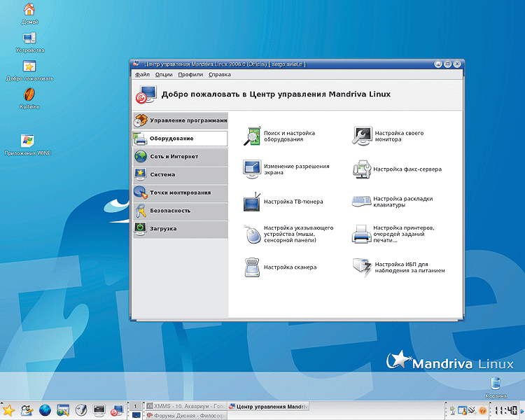Select Загрузка sidebar category
The image size is (525, 420).
181,229
